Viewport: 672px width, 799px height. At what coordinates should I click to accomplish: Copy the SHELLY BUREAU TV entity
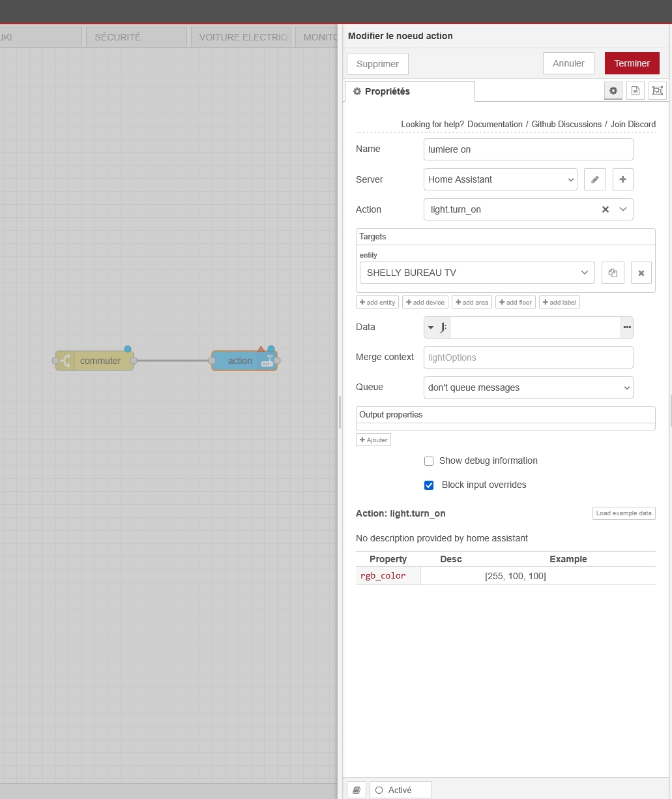pos(613,273)
